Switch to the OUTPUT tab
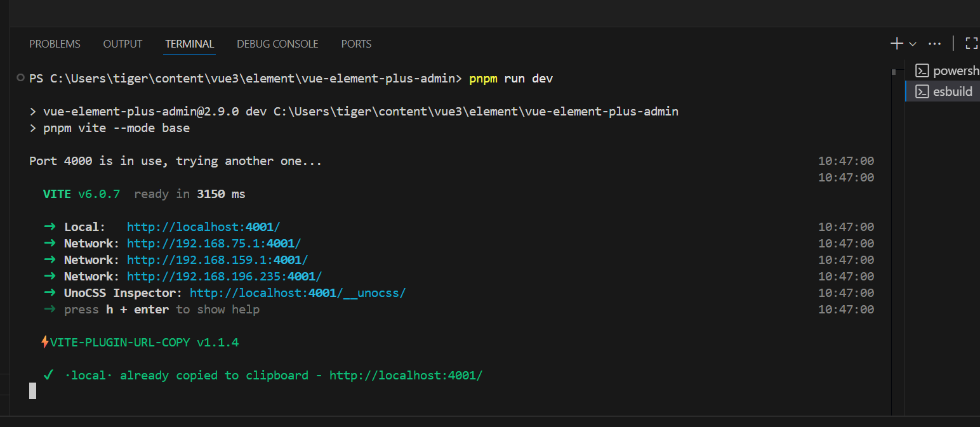Screen dimensions: 980x427 pos(122,44)
